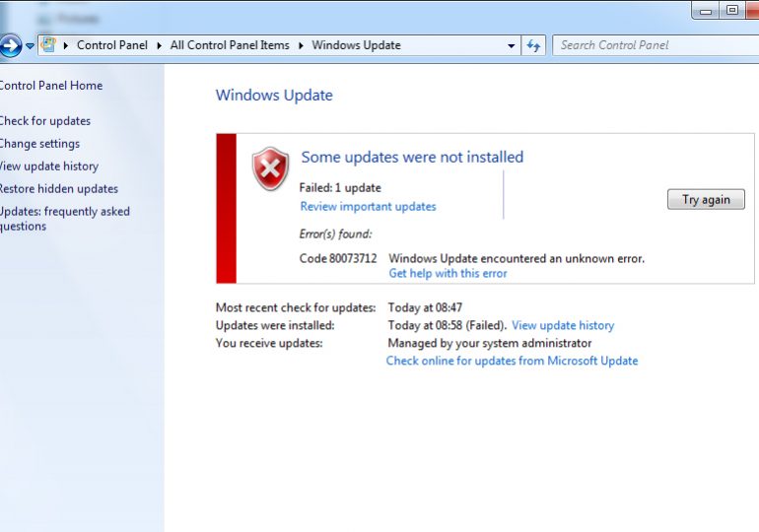Screen dimensions: 759x532
Task: Click the red shield error icon
Action: (x=270, y=168)
